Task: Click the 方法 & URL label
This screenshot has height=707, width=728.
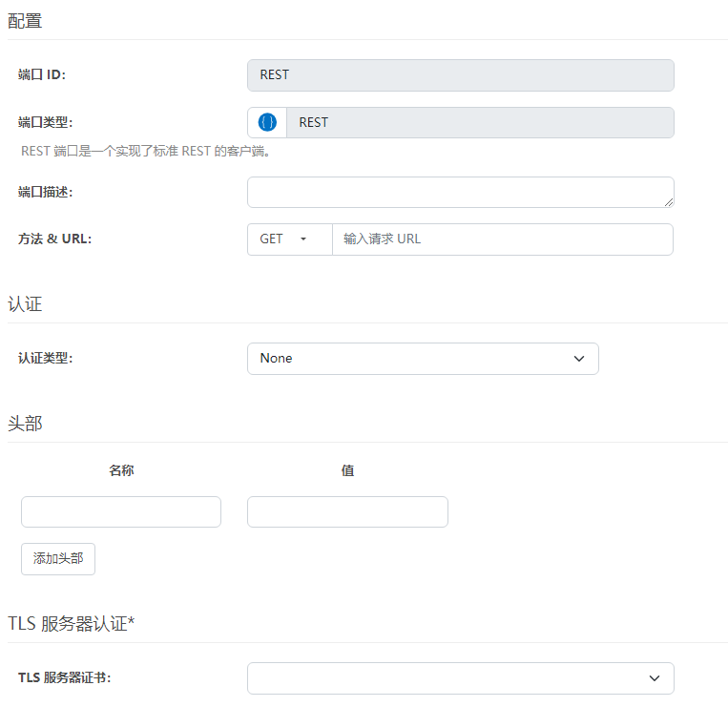Action: [x=54, y=239]
